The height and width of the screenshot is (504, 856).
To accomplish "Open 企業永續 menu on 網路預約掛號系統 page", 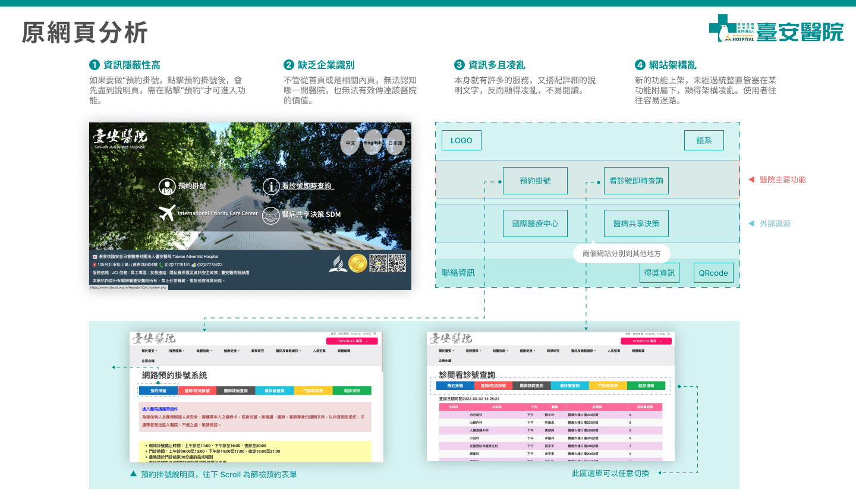I will pos(148,361).
